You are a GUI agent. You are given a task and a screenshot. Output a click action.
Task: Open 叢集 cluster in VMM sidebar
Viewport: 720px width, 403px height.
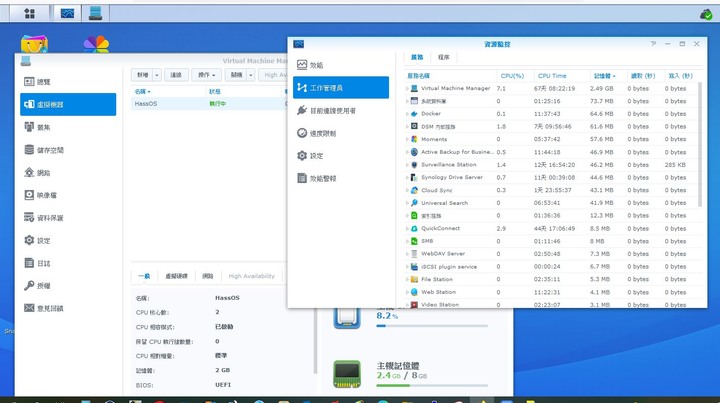[x=68, y=127]
